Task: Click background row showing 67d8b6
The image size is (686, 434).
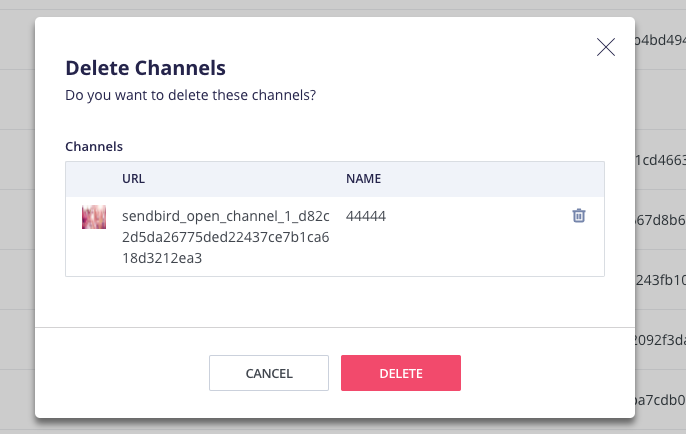Action: pos(660,220)
